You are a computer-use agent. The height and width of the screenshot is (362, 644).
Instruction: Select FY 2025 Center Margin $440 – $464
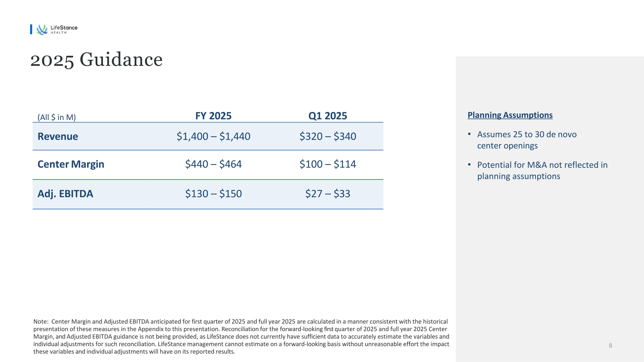pos(213,164)
